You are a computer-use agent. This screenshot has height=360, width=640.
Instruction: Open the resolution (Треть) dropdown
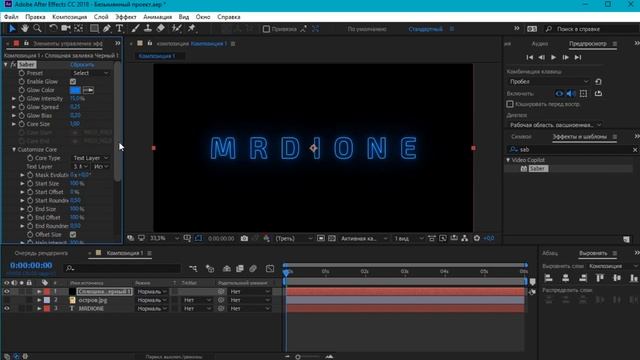click(293, 238)
